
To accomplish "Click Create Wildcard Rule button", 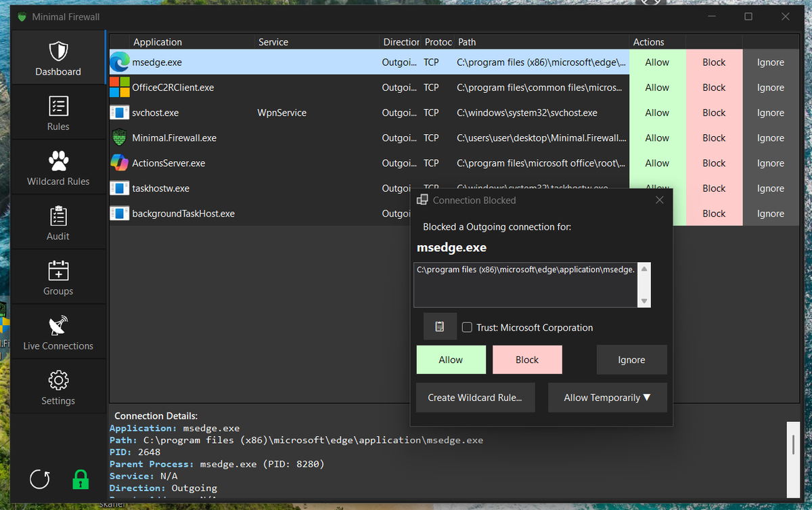I will point(475,398).
